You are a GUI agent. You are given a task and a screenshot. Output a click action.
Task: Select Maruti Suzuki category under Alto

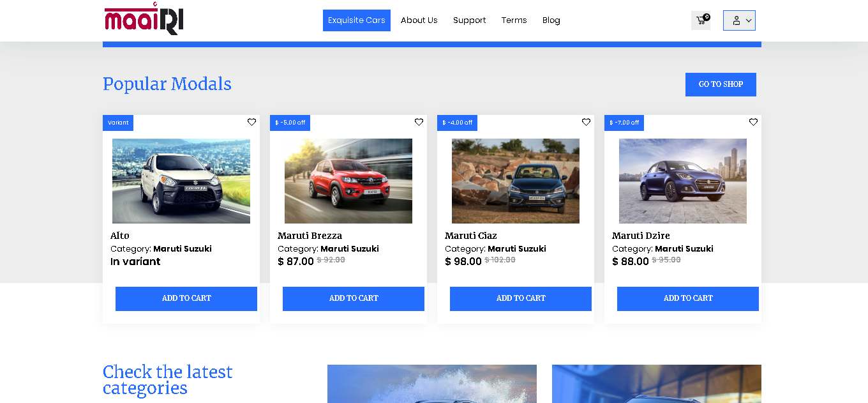click(183, 249)
